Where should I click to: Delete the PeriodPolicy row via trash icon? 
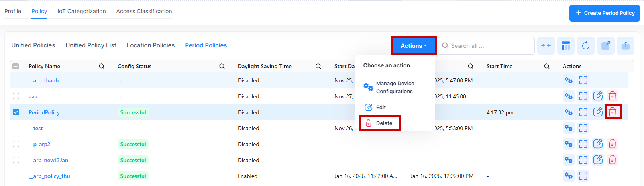click(x=612, y=112)
